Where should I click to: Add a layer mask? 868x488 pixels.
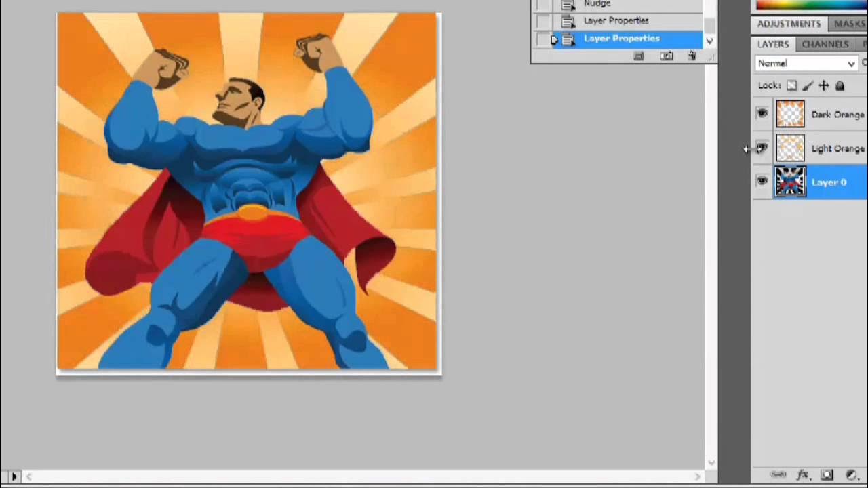coord(827,474)
